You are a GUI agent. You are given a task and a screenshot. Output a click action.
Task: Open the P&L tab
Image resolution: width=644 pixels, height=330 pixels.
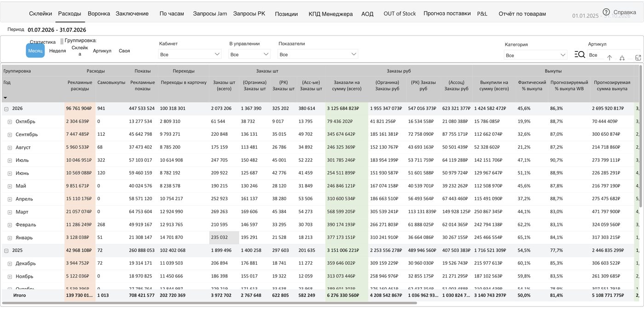pos(482,14)
